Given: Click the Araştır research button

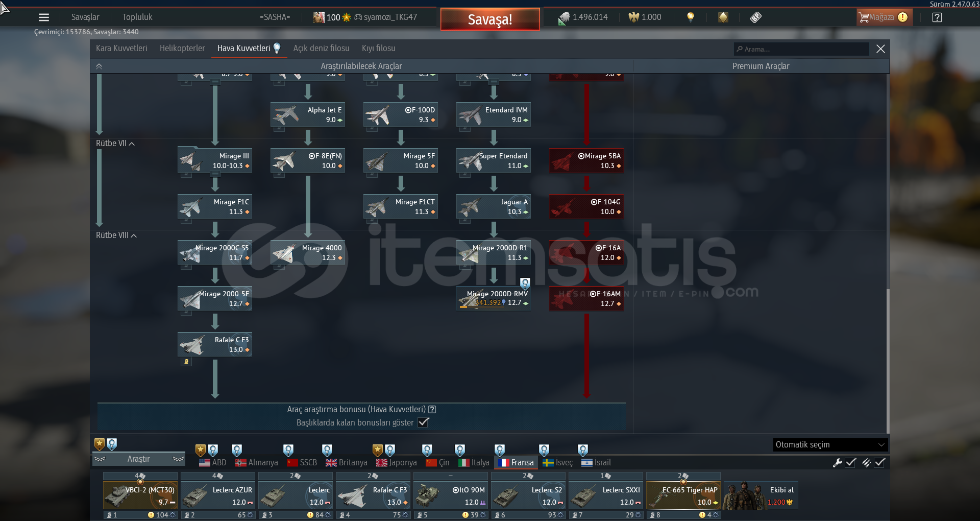Looking at the screenshot, I should (x=138, y=459).
